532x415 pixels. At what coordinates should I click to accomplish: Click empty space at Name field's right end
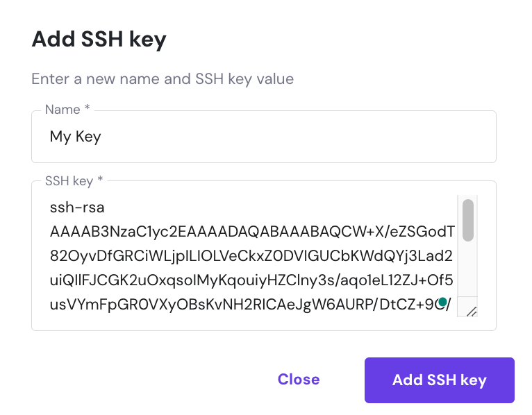[x=417, y=137]
